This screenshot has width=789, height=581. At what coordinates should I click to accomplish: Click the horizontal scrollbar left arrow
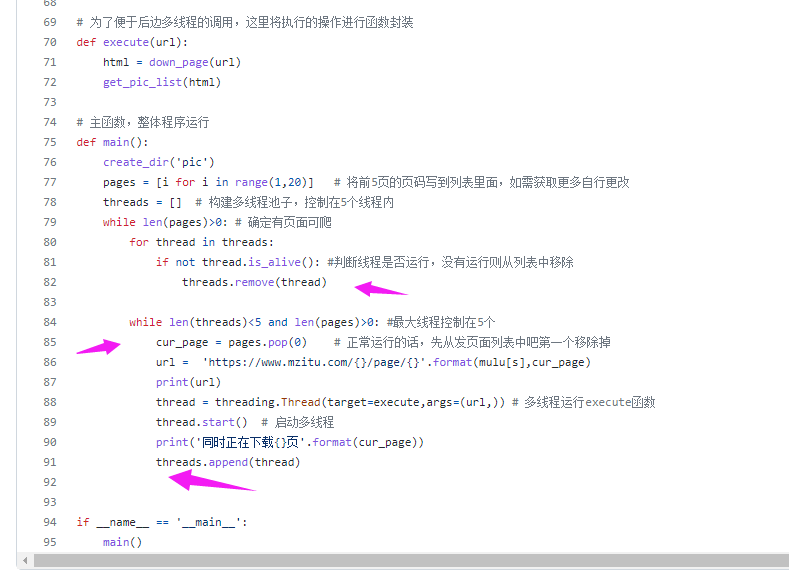(x=25, y=560)
